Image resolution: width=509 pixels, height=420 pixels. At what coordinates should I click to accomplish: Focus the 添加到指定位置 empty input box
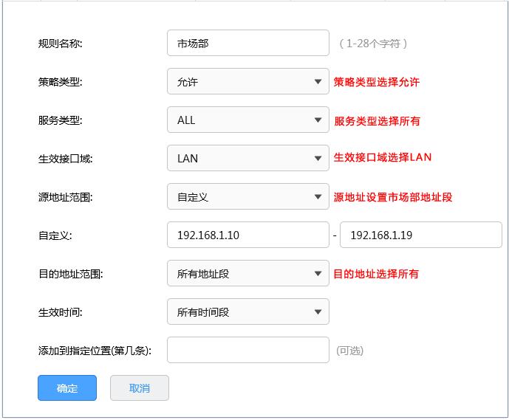click(247, 351)
